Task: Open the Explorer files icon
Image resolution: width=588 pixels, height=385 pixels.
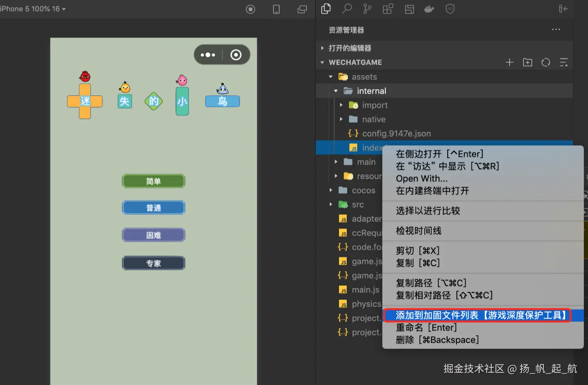Action: [x=326, y=9]
